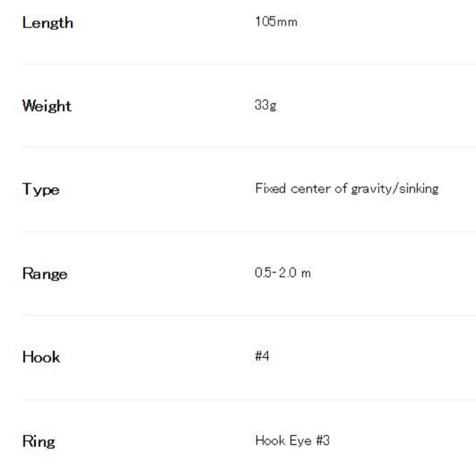Click the Range row label
This screenshot has height=471, width=476.
[45, 274]
